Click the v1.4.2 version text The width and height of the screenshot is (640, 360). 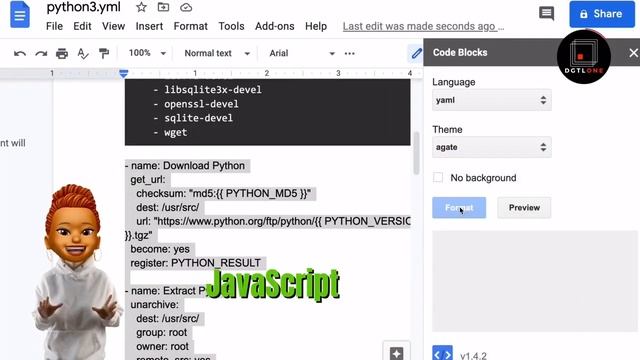(x=473, y=356)
